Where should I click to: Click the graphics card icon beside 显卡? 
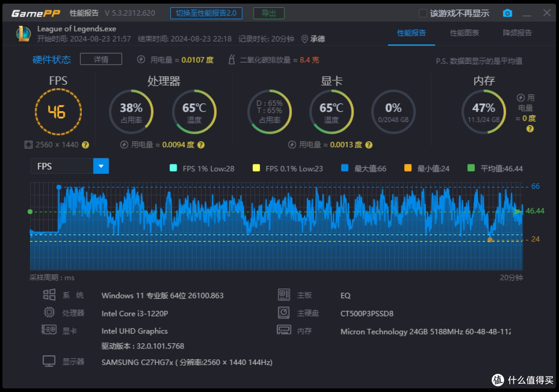click(x=49, y=330)
